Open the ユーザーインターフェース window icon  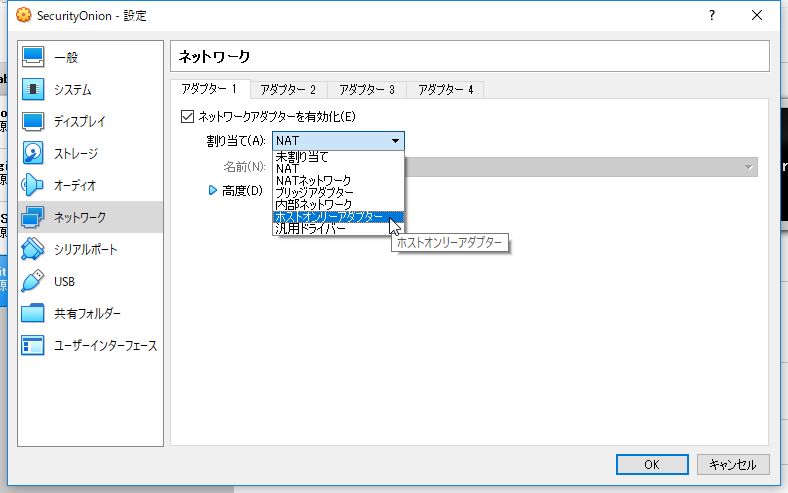click(33, 346)
